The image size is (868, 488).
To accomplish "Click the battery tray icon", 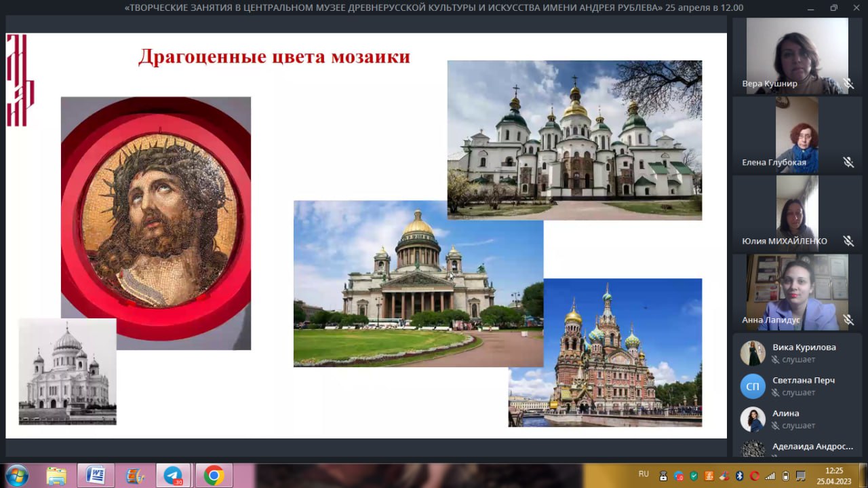I will click(786, 476).
